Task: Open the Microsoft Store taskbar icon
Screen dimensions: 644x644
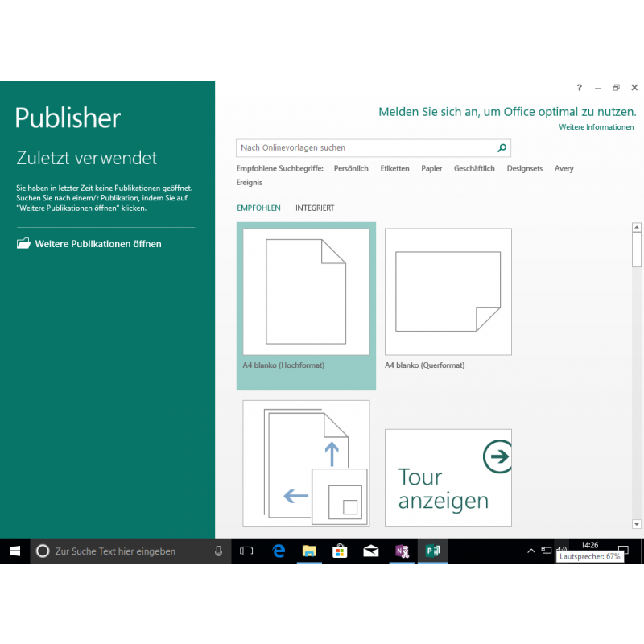Action: (x=340, y=551)
